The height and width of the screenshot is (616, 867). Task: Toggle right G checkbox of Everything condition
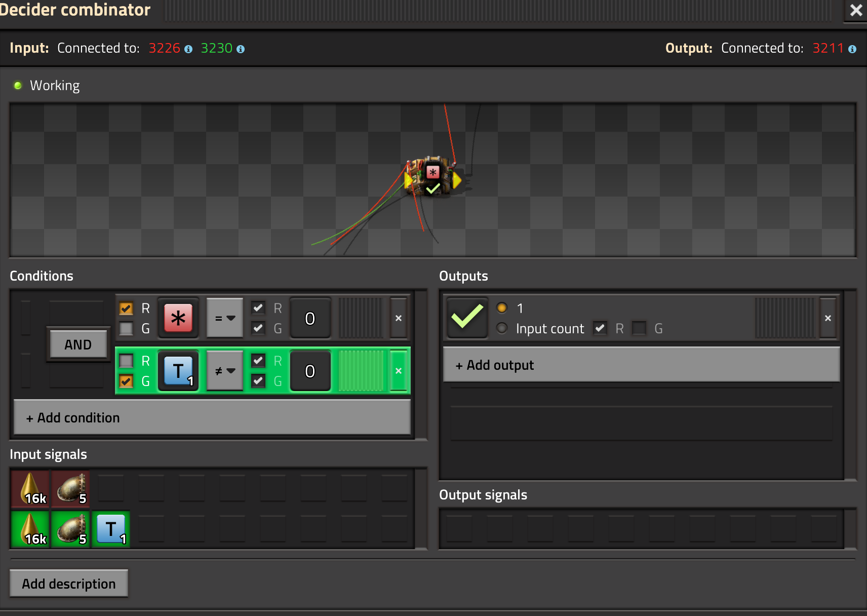(x=258, y=328)
